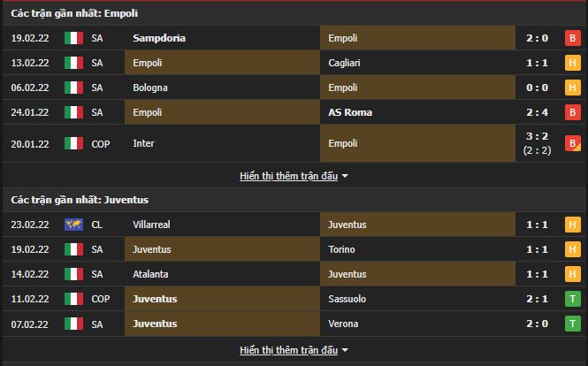Click the Italy flag beside Sampdoria–Empoli

pyautogui.click(x=73, y=38)
